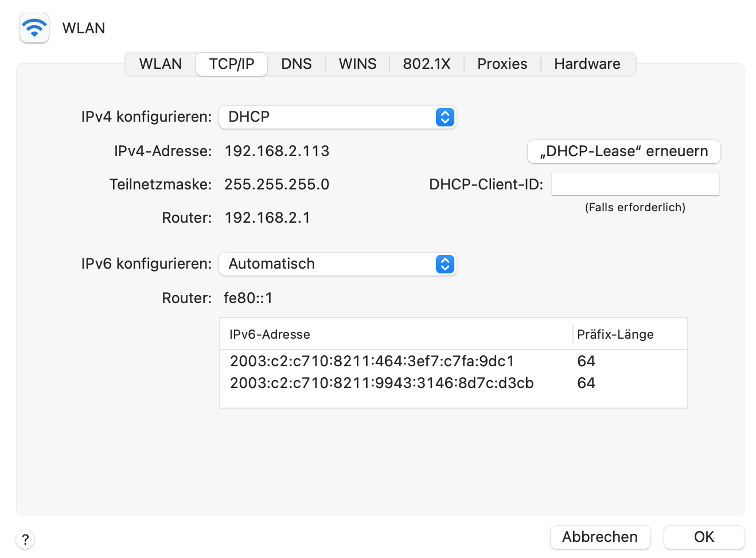Select the IPv6 address ending in d3cb
The height and width of the screenshot is (558, 756).
tap(382, 383)
